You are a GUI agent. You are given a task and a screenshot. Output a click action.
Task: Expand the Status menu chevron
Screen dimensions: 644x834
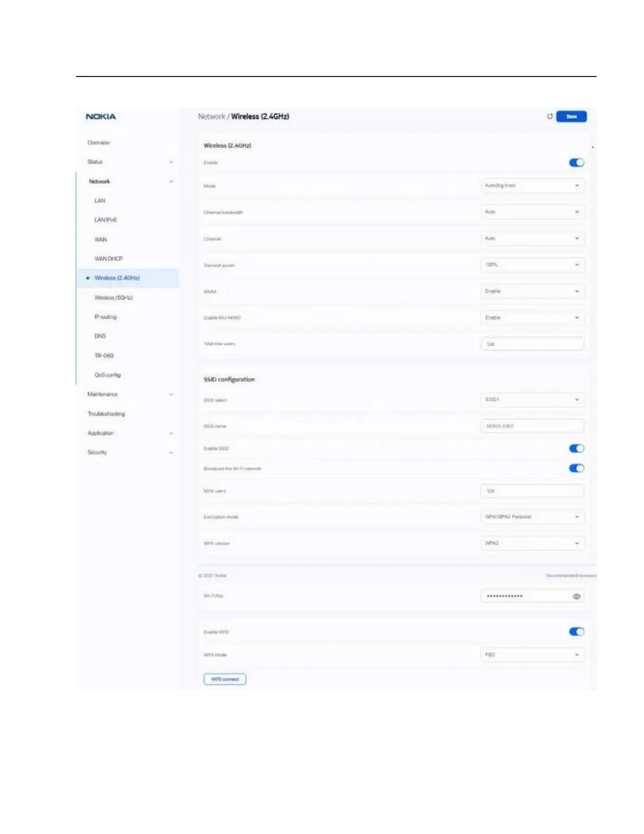pyautogui.click(x=171, y=162)
